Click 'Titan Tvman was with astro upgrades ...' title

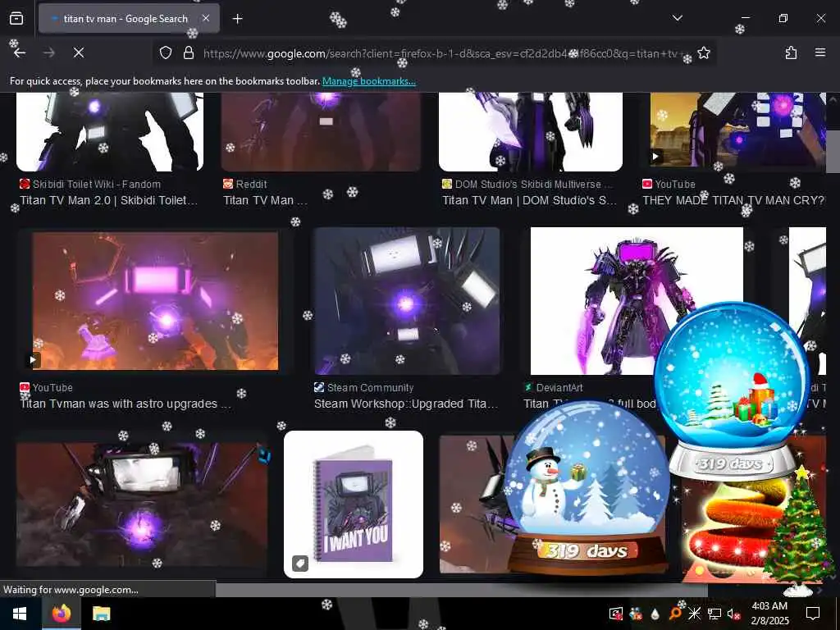click(126, 404)
